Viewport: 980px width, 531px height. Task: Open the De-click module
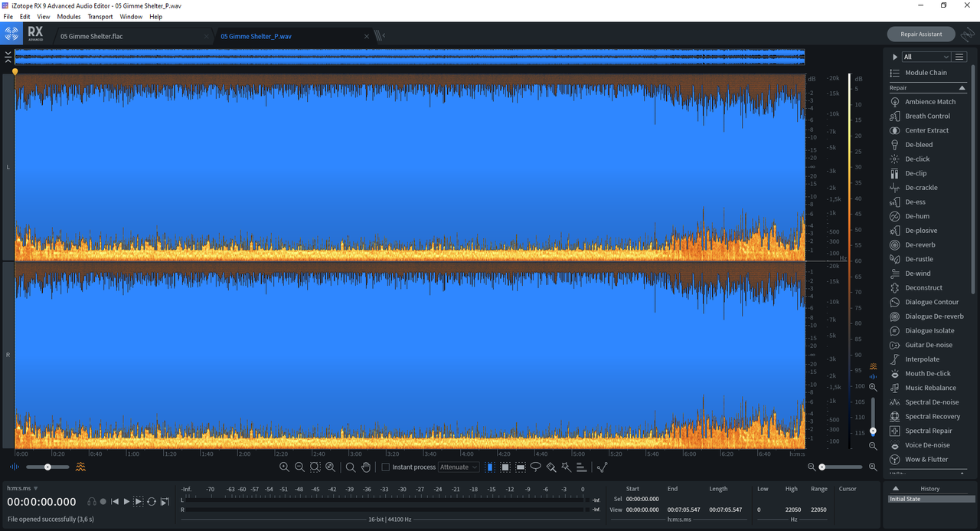point(910,159)
